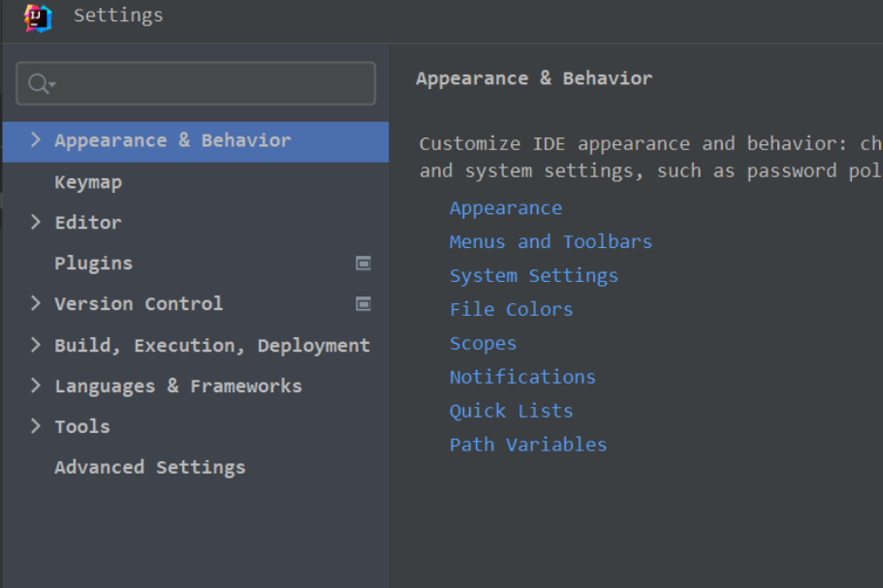Screen dimensions: 883x588
Task: Go to System Settings link
Action: coord(533,276)
